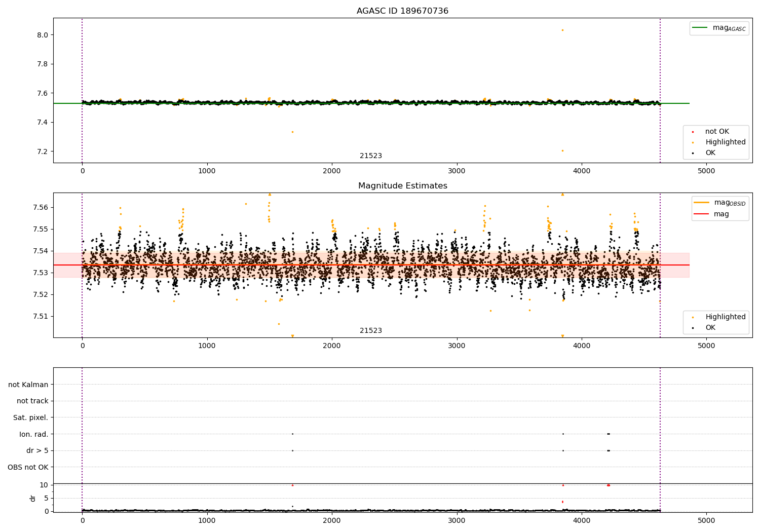Click the 'Ion. rad.' row label
The image size is (760, 532).
tap(34, 434)
